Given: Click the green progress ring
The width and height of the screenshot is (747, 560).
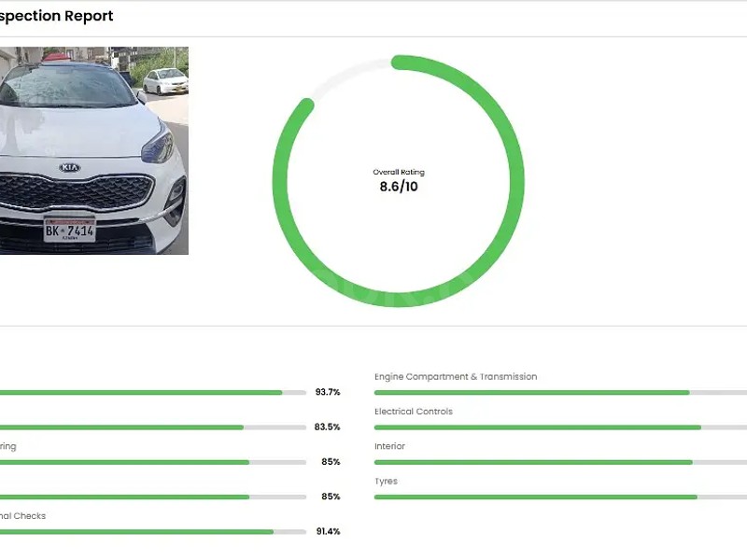Looking at the screenshot, I should 398,56.
